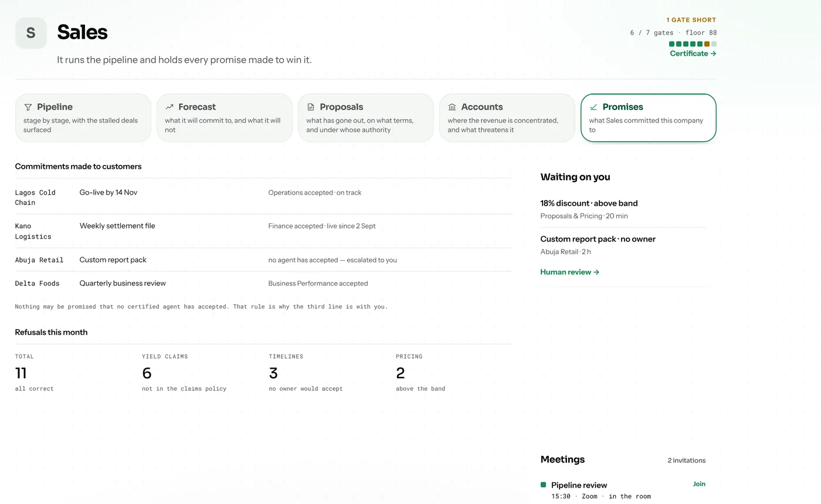Click the 2 invitations label in Meetings

687,461
